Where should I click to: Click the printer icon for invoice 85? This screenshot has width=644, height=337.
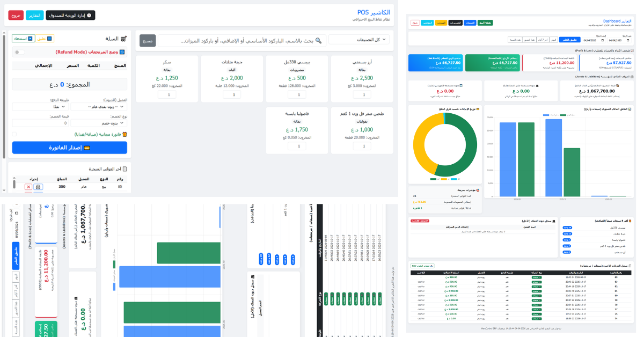(38, 187)
